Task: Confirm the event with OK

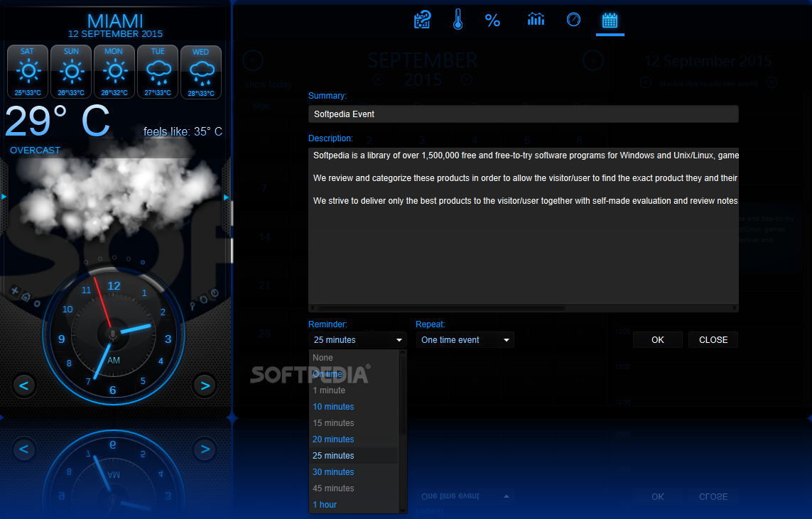Action: pos(658,340)
